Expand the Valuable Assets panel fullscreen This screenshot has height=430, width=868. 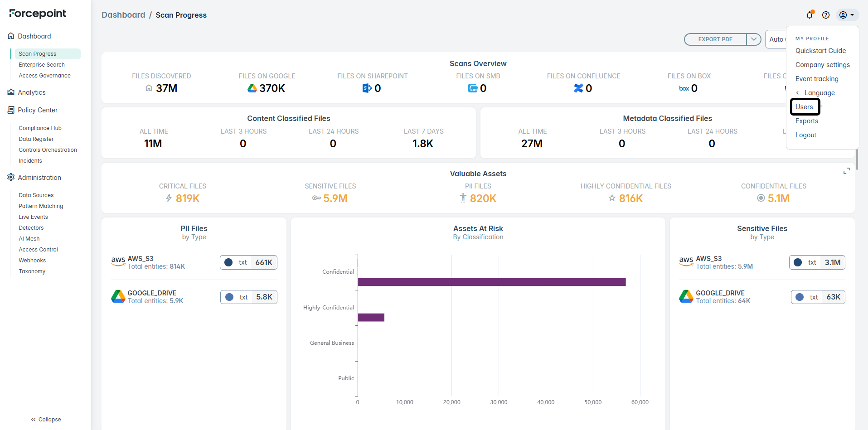click(x=846, y=171)
